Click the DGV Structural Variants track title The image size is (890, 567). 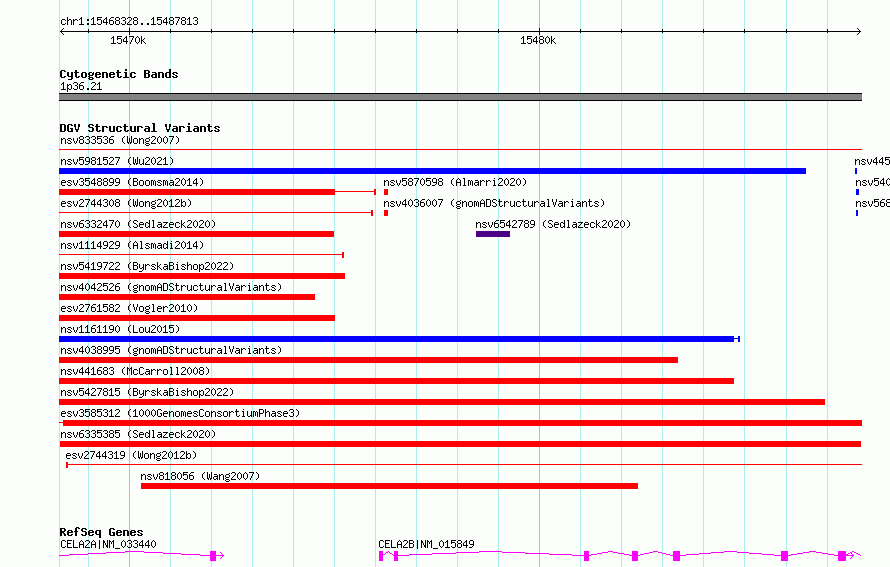[x=140, y=128]
